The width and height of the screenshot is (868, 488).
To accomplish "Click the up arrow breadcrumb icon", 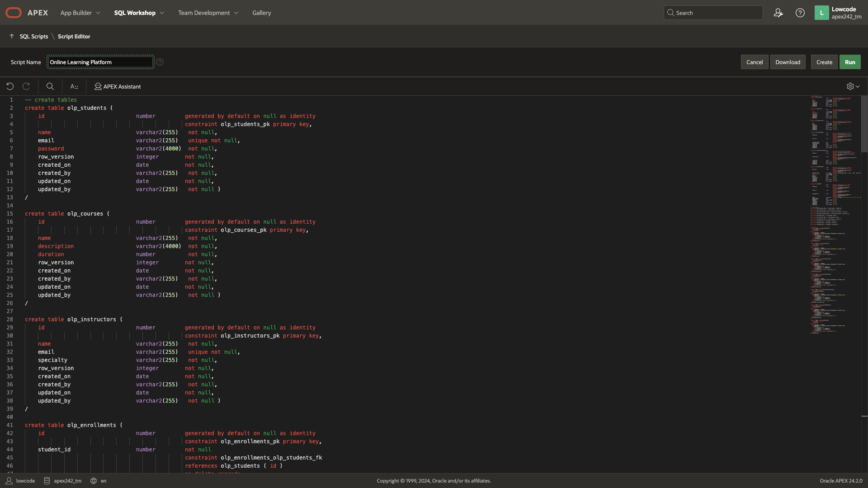I will pos(12,36).
